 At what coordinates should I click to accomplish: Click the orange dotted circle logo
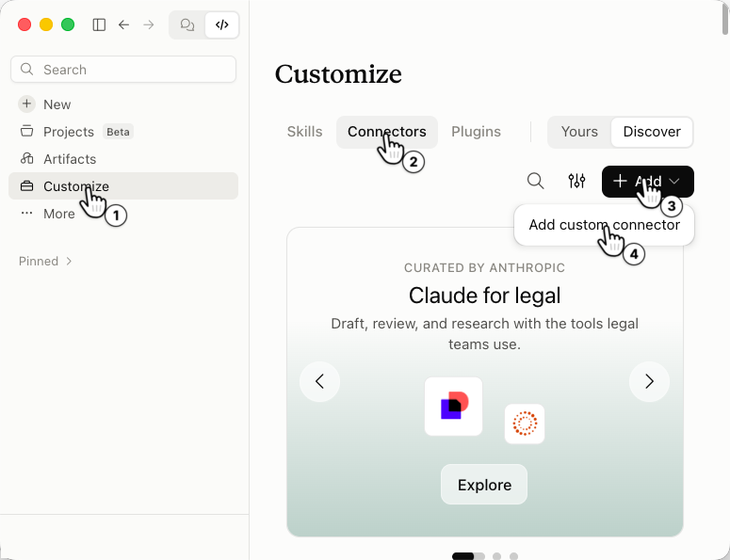coord(525,424)
